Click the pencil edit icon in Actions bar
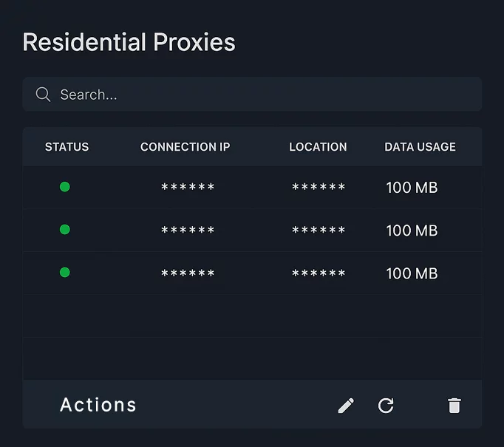 click(x=346, y=405)
